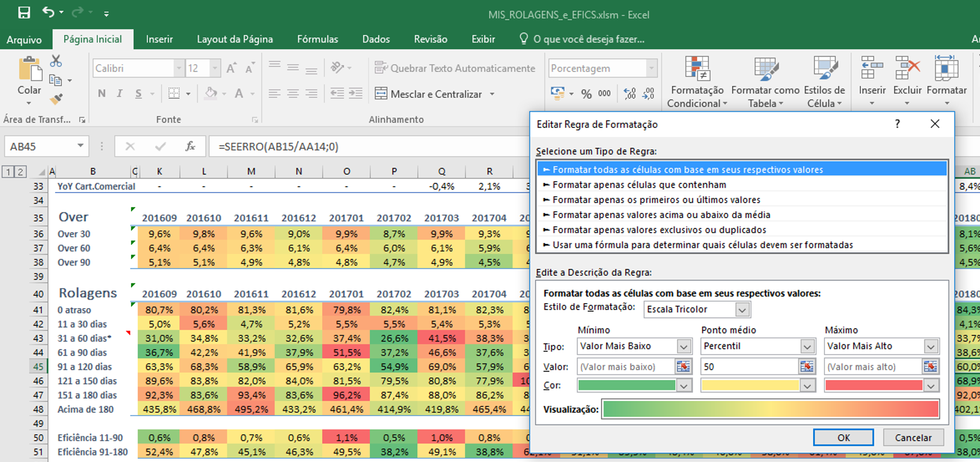The width and height of the screenshot is (980, 462).
Task: Toggle Italic (I) formatting
Action: 120,94
